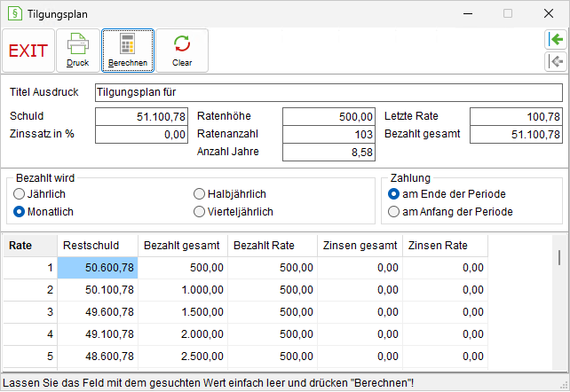Click the Restschuld column header
Image resolution: width=570 pixels, height=392 pixels.
98,246
